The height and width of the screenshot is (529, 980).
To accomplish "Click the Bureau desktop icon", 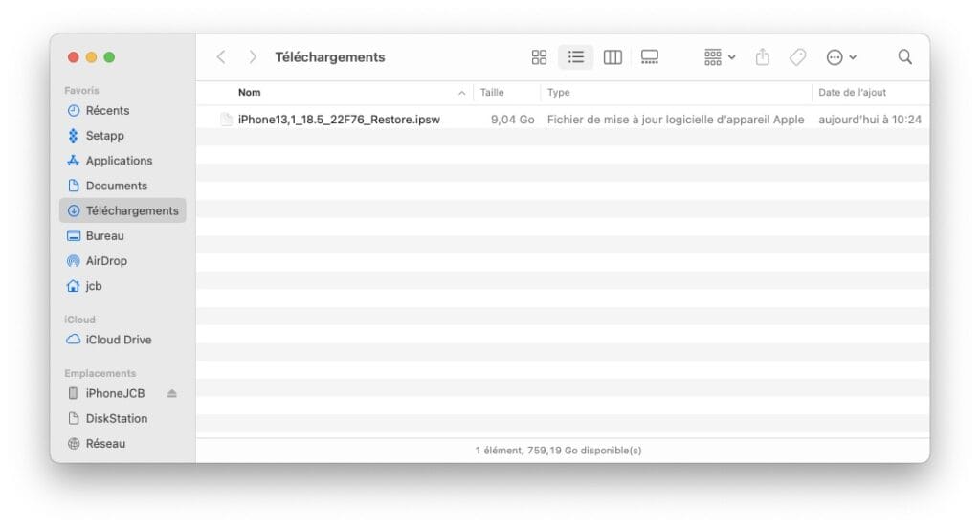I will pos(74,236).
